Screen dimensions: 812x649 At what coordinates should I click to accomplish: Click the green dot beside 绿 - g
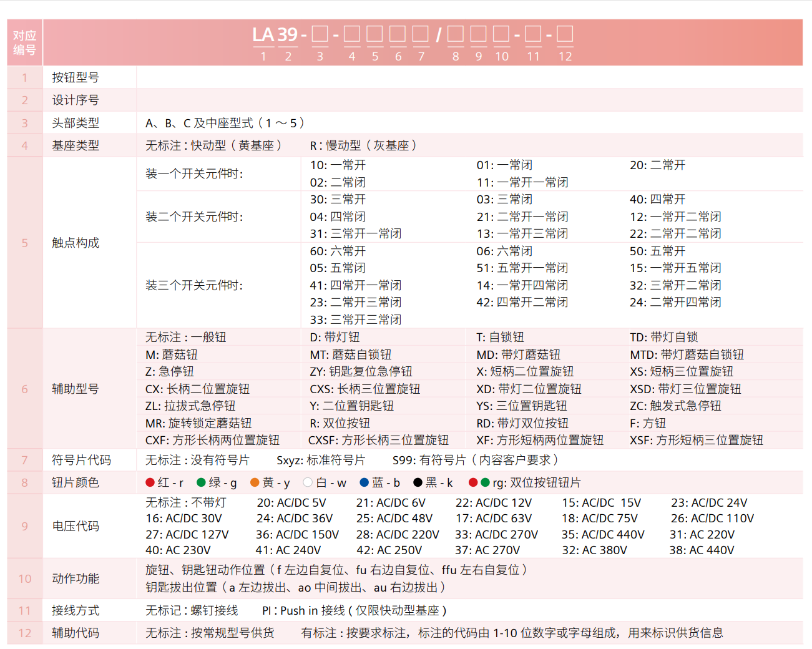coord(201,482)
